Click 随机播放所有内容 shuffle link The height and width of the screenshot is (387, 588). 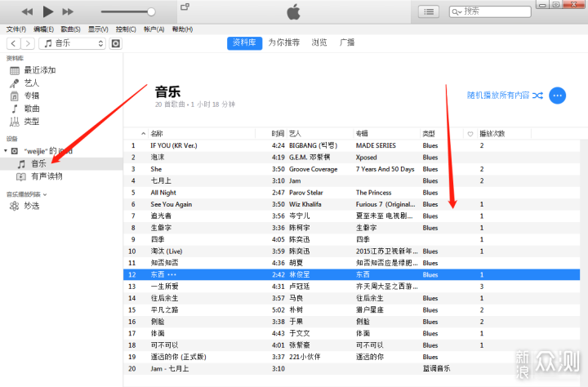point(505,96)
